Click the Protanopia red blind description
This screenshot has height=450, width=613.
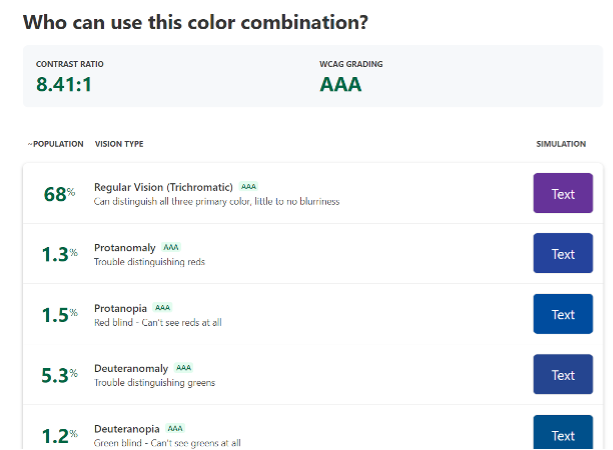coord(158,322)
